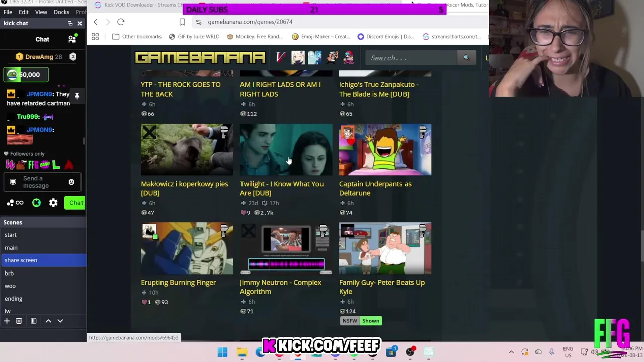Open Microsoft Store on the taskbar

tap(391, 352)
